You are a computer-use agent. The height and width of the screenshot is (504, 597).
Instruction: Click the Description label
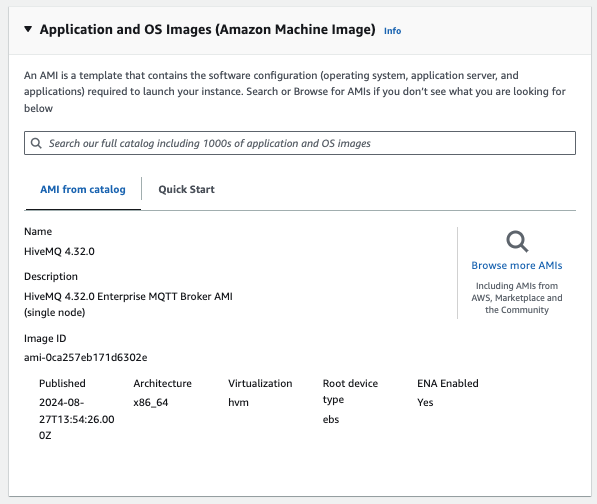pyautogui.click(x=51, y=276)
